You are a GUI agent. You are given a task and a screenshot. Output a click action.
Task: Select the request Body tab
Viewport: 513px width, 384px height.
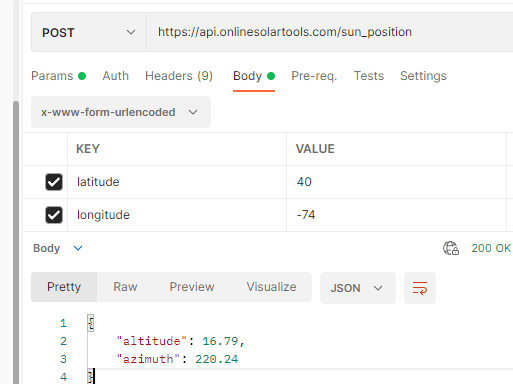[x=254, y=76]
